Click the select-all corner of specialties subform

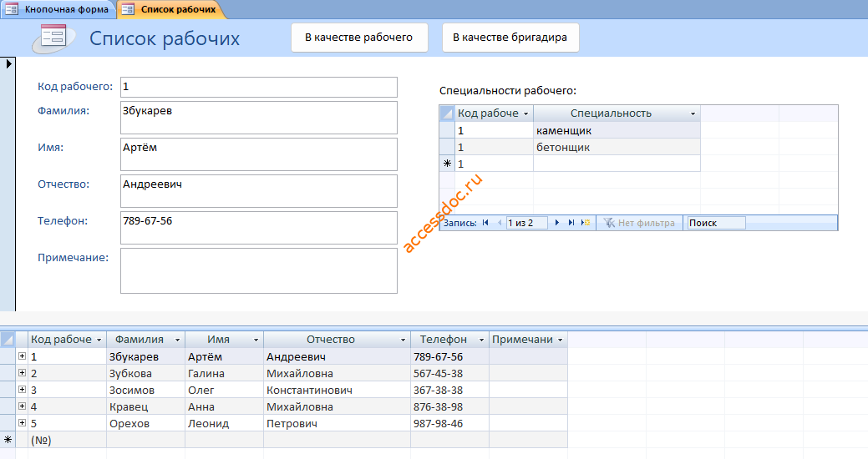click(x=447, y=113)
